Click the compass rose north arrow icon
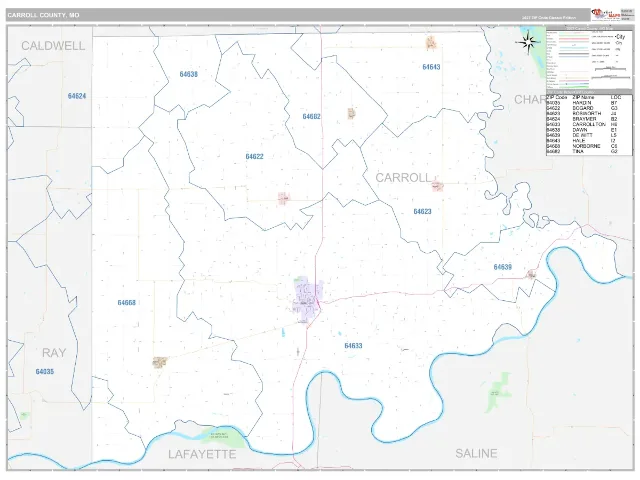Viewport: 640px width, 480px height. 528,42
